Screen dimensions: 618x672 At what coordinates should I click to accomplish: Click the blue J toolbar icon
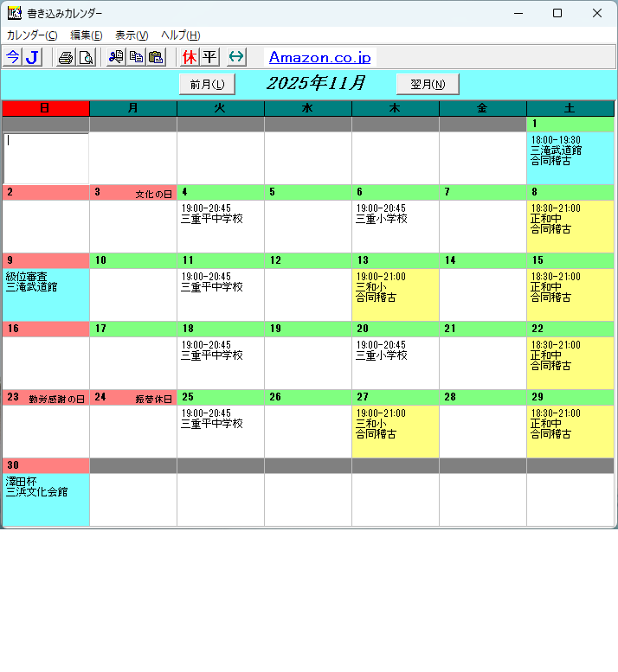(33, 57)
